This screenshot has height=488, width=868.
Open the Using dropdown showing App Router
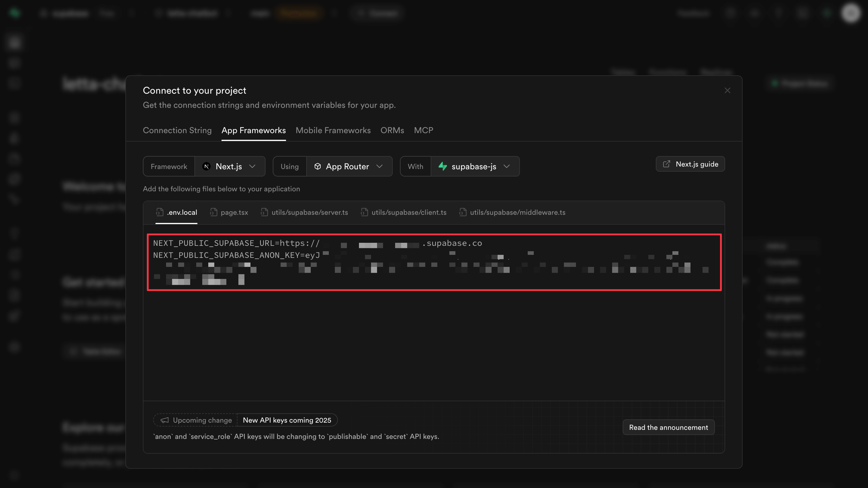coord(349,166)
